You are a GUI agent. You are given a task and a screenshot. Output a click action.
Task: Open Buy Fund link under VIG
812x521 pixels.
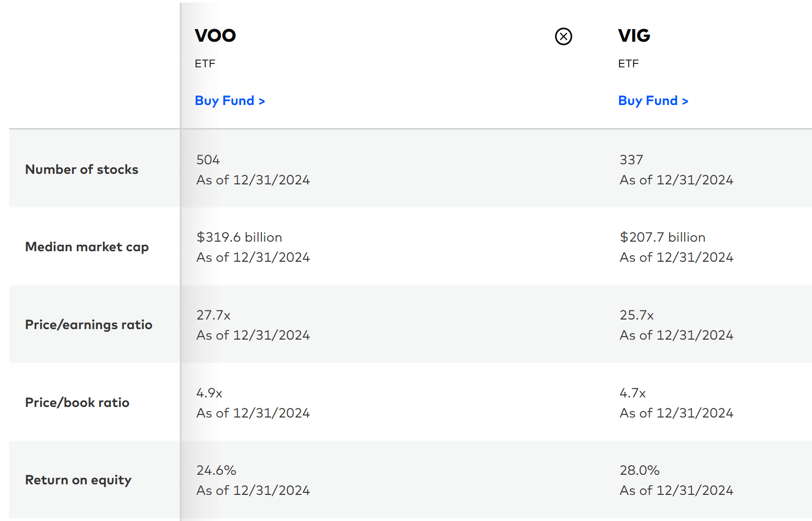click(x=653, y=100)
